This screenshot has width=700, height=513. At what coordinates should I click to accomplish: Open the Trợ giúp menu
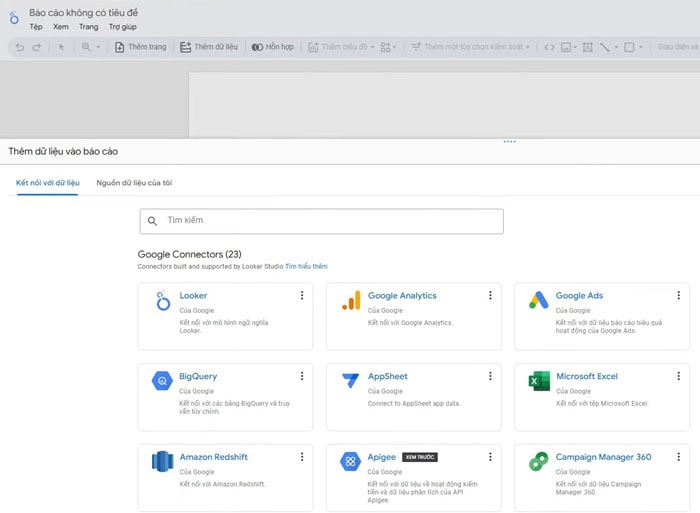pos(123,27)
